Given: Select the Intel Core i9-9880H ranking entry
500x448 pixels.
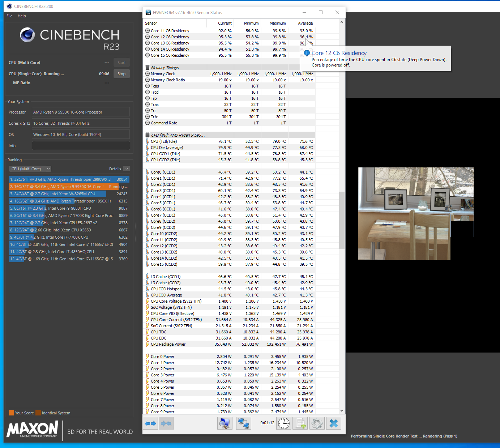Looking at the screenshot, I should [x=69, y=208].
